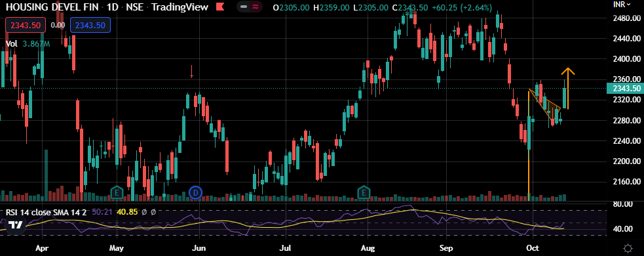Click the 2360.00 price axis label
Image resolution: width=644 pixels, height=256 pixels.
(626, 79)
